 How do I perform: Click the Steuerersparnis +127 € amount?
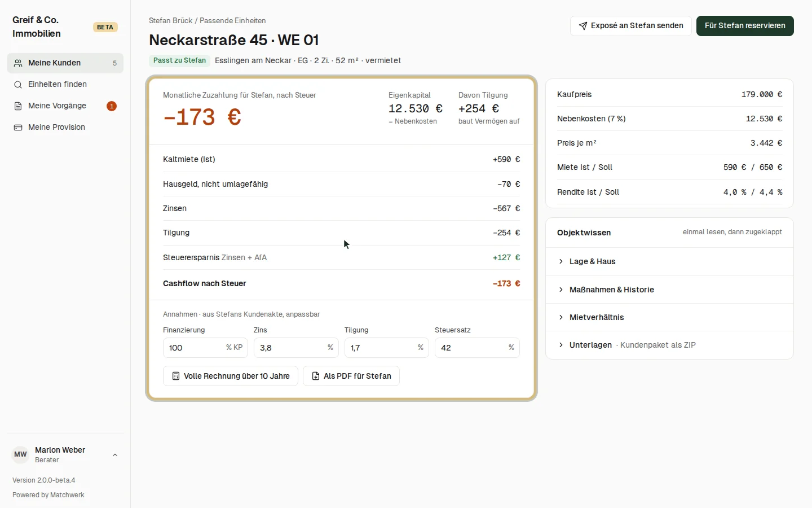(506, 257)
